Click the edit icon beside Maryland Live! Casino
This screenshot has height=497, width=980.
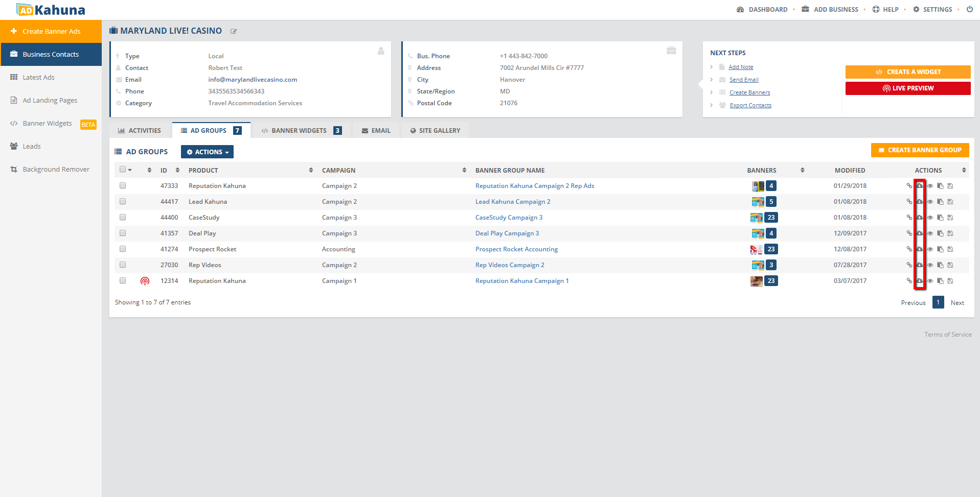pos(234,32)
